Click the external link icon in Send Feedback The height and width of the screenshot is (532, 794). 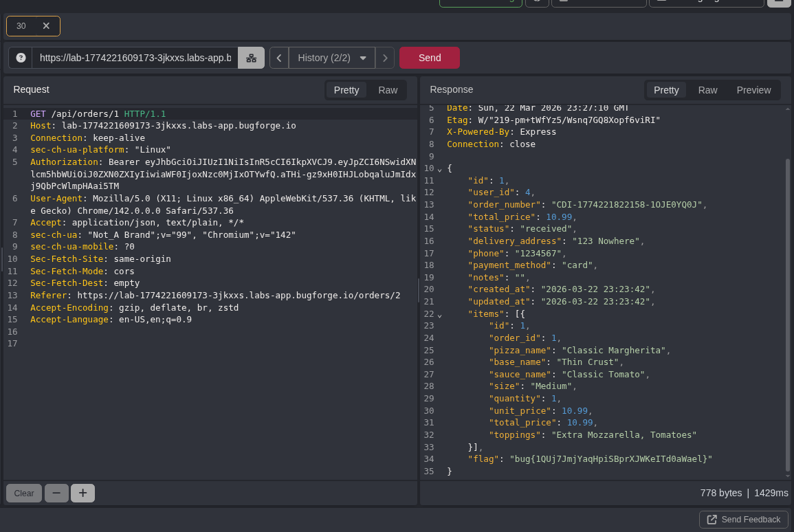click(x=712, y=520)
